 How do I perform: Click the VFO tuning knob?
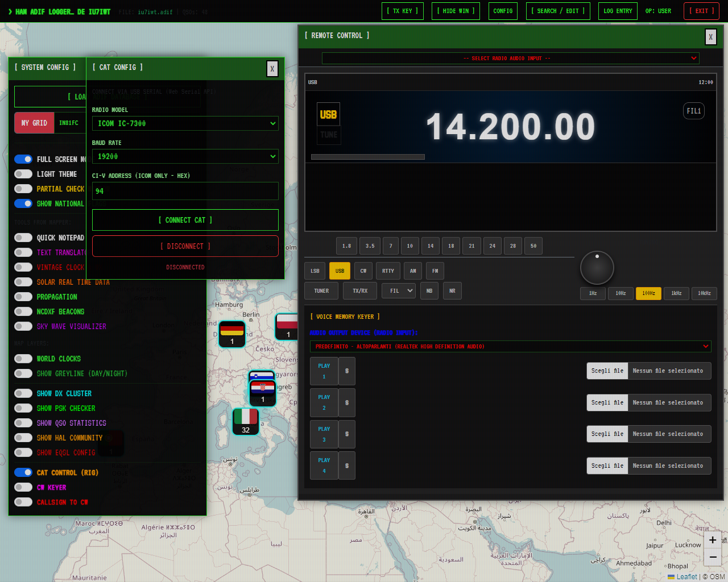point(597,268)
